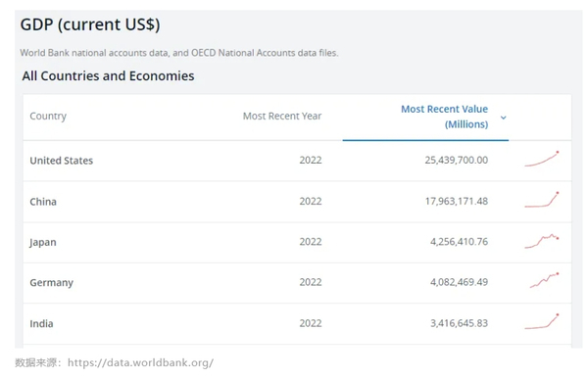The image size is (588, 379).
Task: Click the Most Recent Year column header
Action: (282, 117)
